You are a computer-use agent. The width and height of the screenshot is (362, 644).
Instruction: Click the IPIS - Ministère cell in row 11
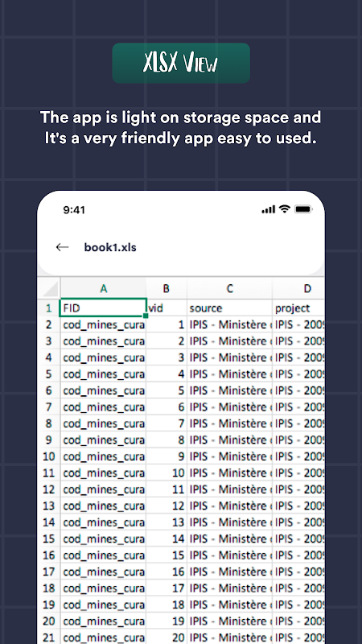point(229,473)
